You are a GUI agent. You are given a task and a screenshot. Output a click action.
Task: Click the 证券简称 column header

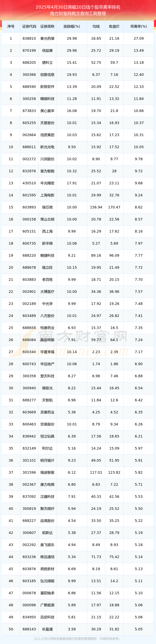tap(47, 26)
